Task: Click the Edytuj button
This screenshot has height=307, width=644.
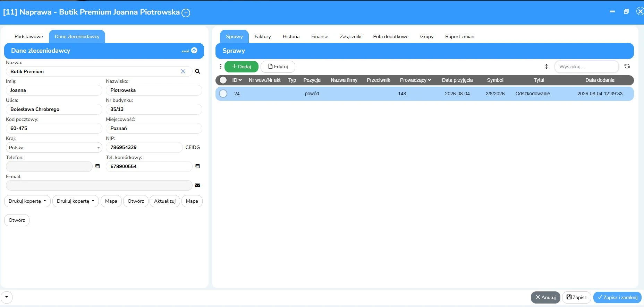Action: pyautogui.click(x=278, y=67)
